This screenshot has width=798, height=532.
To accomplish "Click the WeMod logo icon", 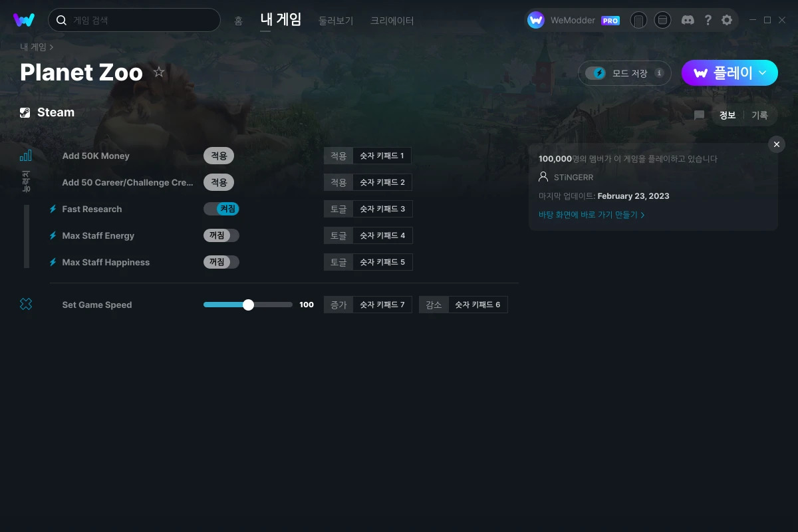I will (x=24, y=20).
